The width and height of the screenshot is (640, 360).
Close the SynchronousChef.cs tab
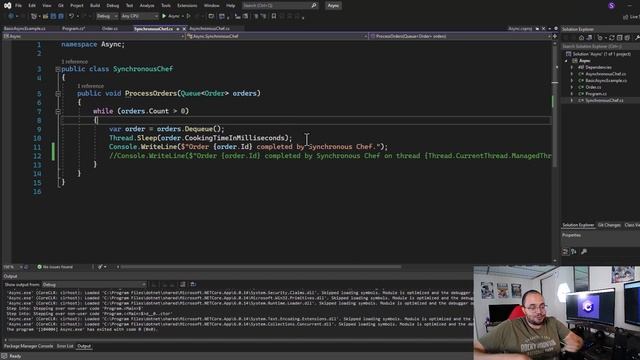pyautogui.click(x=184, y=29)
